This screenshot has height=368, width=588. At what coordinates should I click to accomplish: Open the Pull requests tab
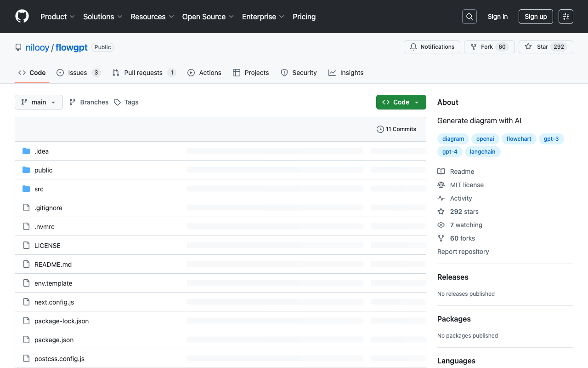(144, 73)
